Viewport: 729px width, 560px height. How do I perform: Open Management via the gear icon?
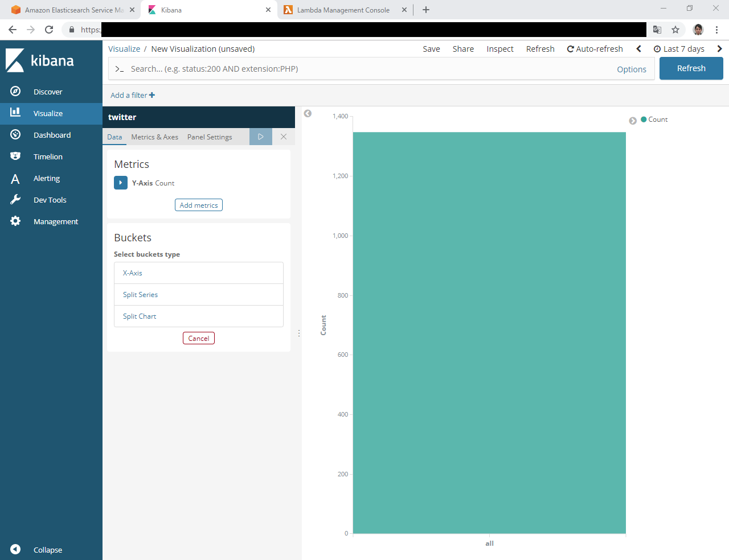click(x=15, y=221)
